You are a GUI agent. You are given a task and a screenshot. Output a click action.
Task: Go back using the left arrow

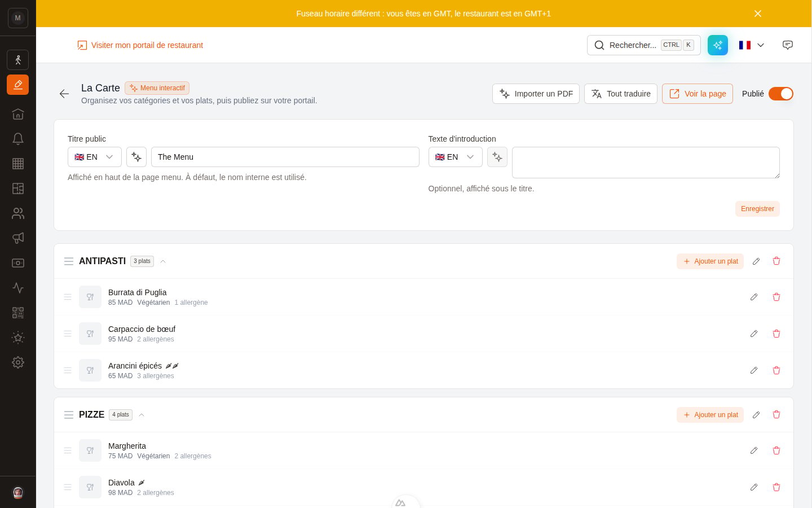64,94
